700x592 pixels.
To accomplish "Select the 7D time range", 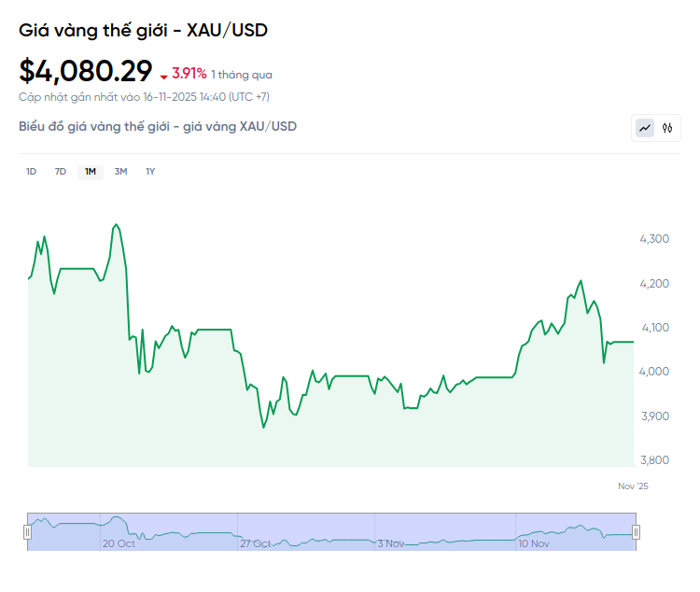I will click(x=61, y=172).
